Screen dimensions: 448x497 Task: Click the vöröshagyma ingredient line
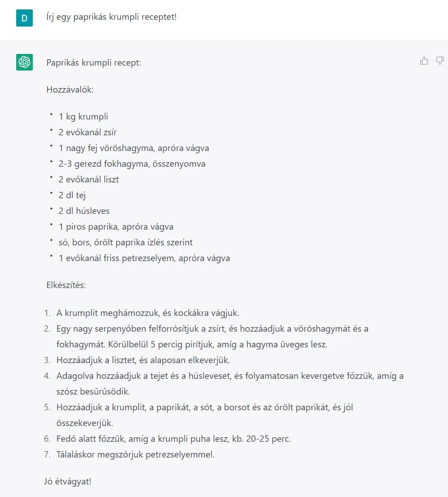click(x=133, y=148)
